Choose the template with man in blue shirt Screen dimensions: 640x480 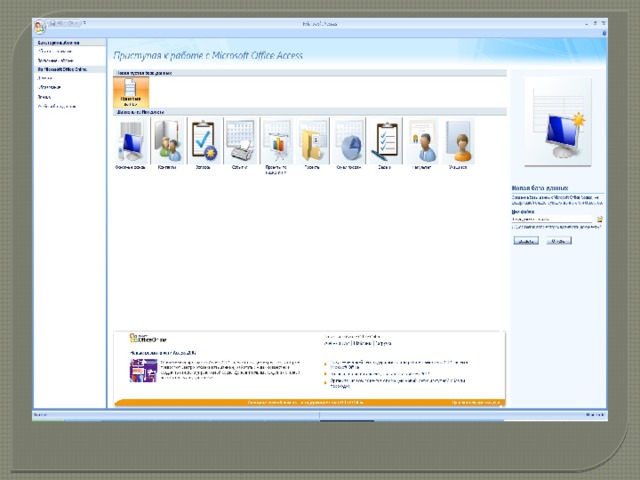point(421,144)
